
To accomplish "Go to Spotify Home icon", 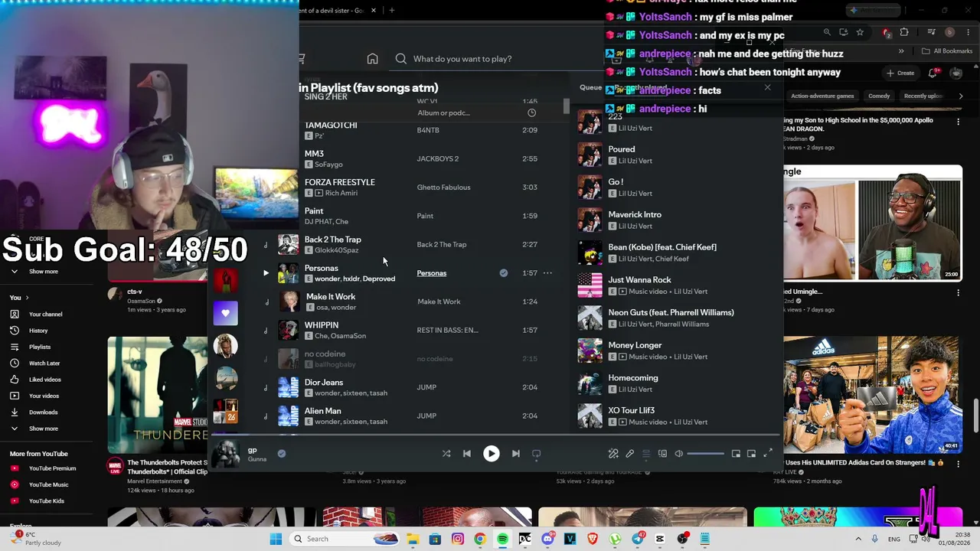I will click(x=372, y=59).
